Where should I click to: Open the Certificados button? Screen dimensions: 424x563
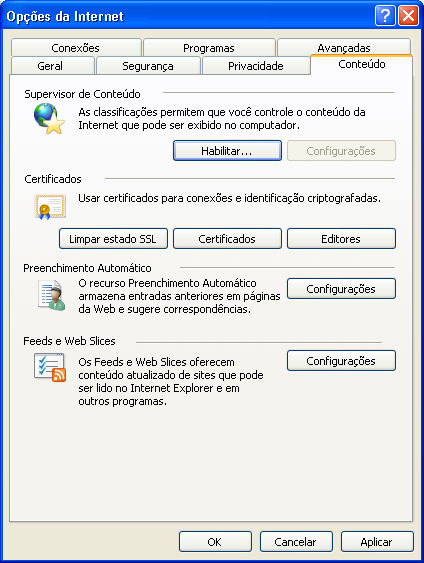pyautogui.click(x=227, y=239)
